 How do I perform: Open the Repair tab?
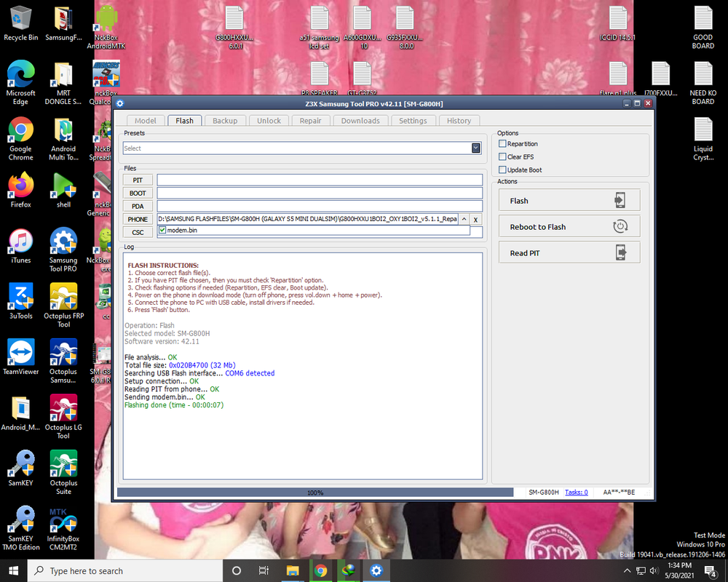pos(311,121)
